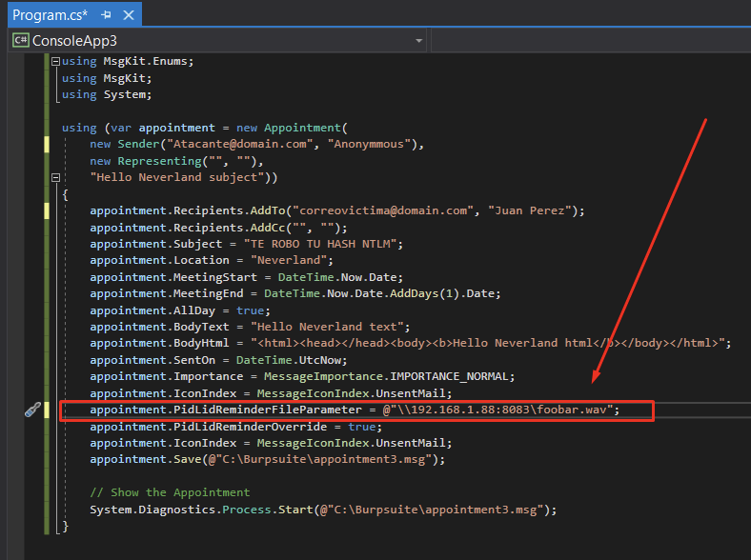The width and height of the screenshot is (751, 560).
Task: Open the ConsoleApp3 project dropdown
Action: (x=419, y=41)
